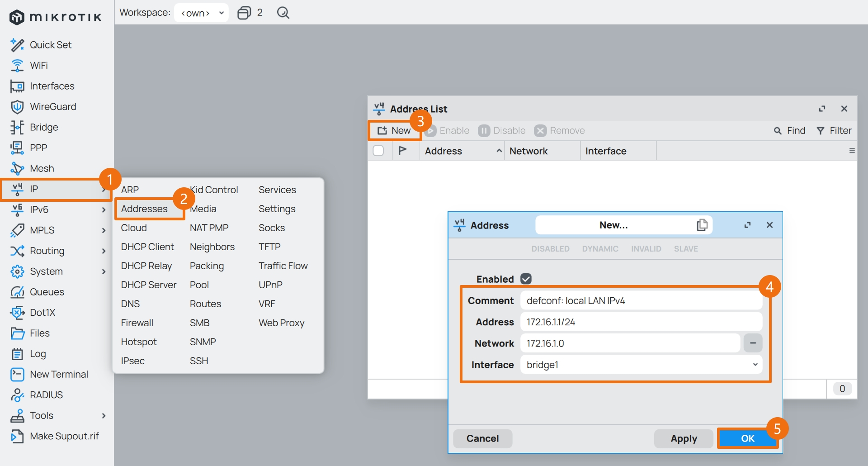Expand the IPv6 submenu
The height and width of the screenshot is (466, 868).
[x=104, y=210]
